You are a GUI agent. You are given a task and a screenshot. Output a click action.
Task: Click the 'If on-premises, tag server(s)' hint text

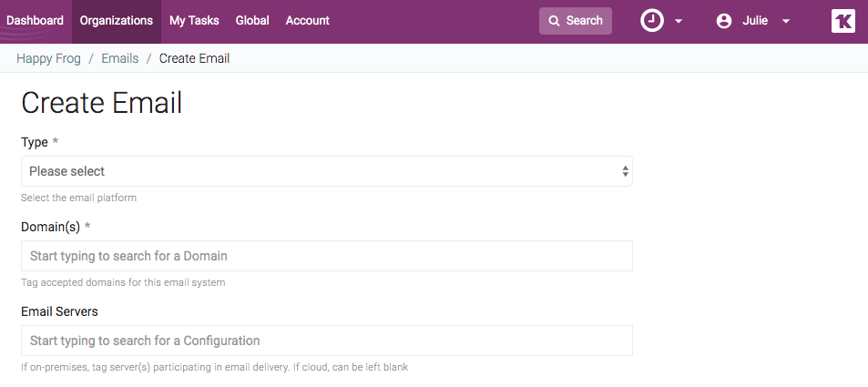click(214, 367)
